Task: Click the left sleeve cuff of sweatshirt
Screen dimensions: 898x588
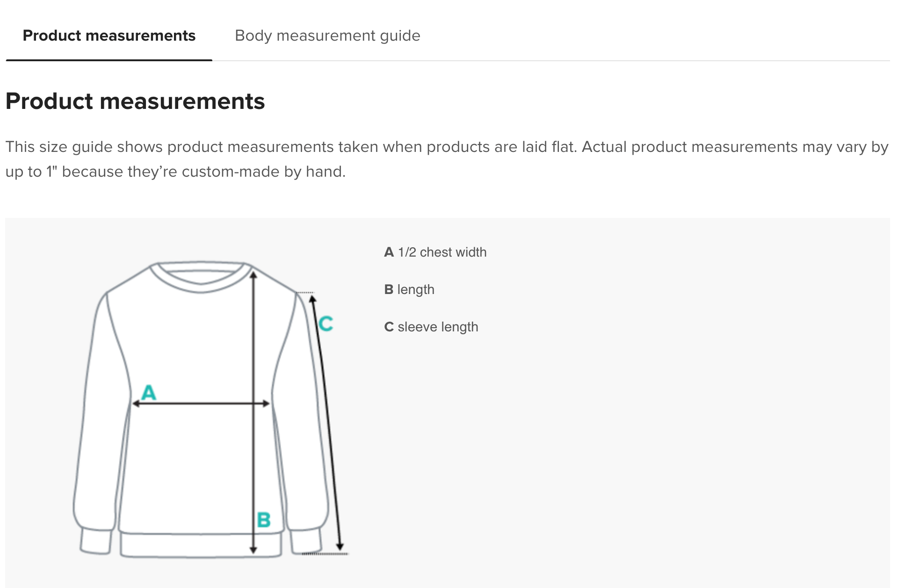Action: point(96,541)
